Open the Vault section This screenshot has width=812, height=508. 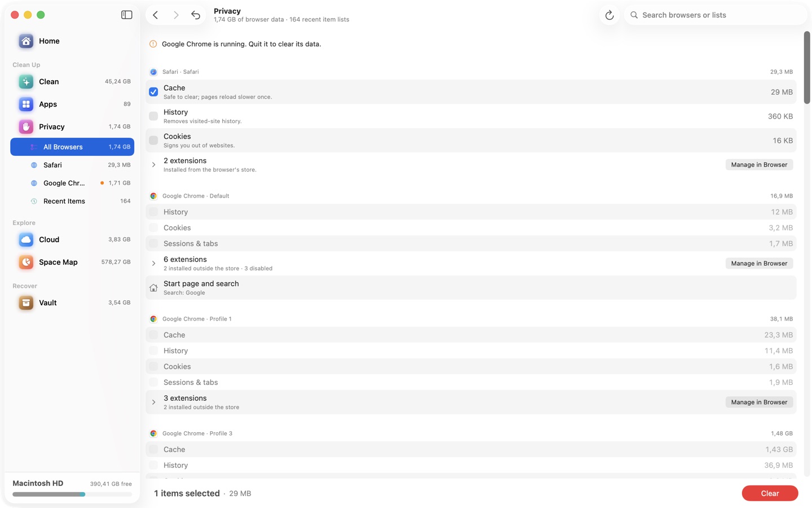(72, 303)
